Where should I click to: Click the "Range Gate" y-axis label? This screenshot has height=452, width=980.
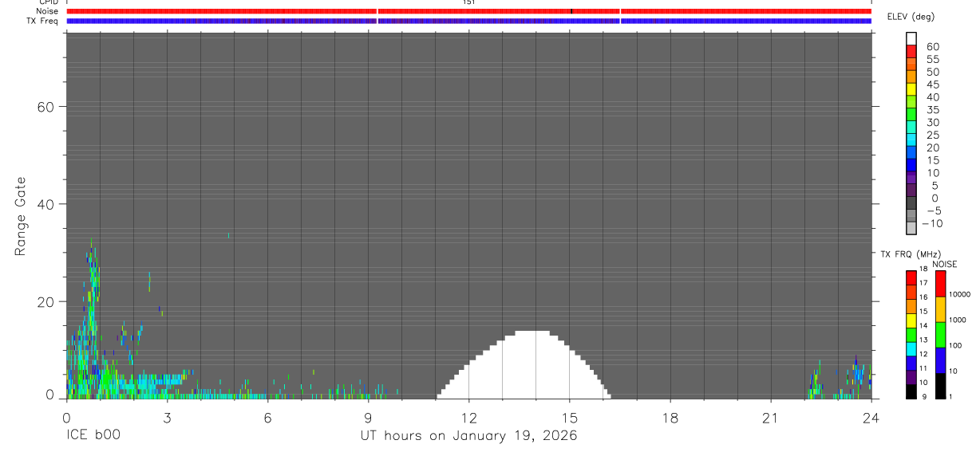[21, 217]
